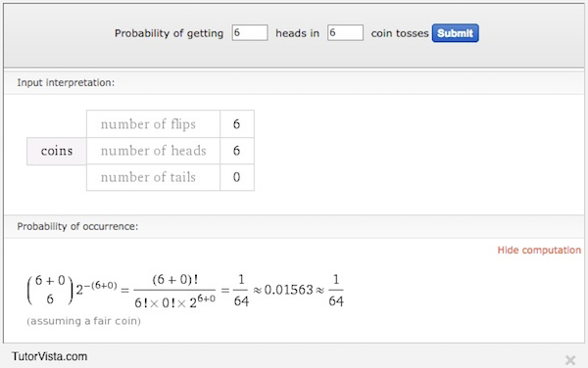Select the heads count input field

point(250,32)
